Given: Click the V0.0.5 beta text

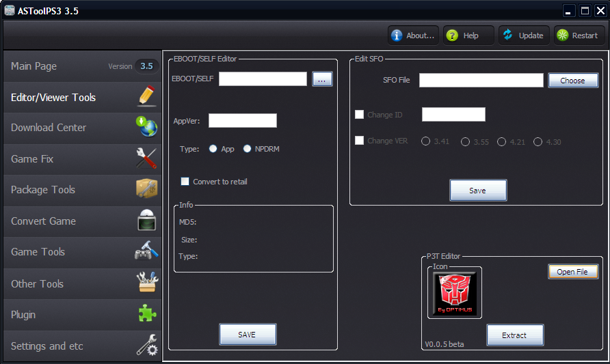Looking at the screenshot, I should tap(445, 344).
